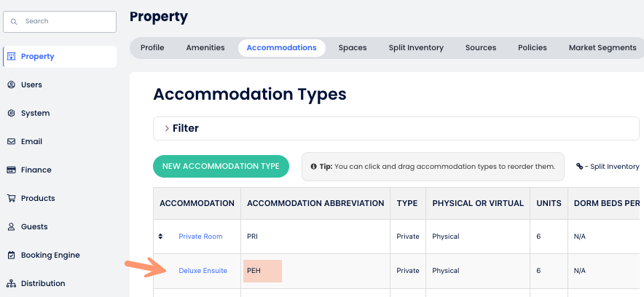The height and width of the screenshot is (297, 644).
Task: Click the Property building icon in sidebar
Action: (12, 57)
